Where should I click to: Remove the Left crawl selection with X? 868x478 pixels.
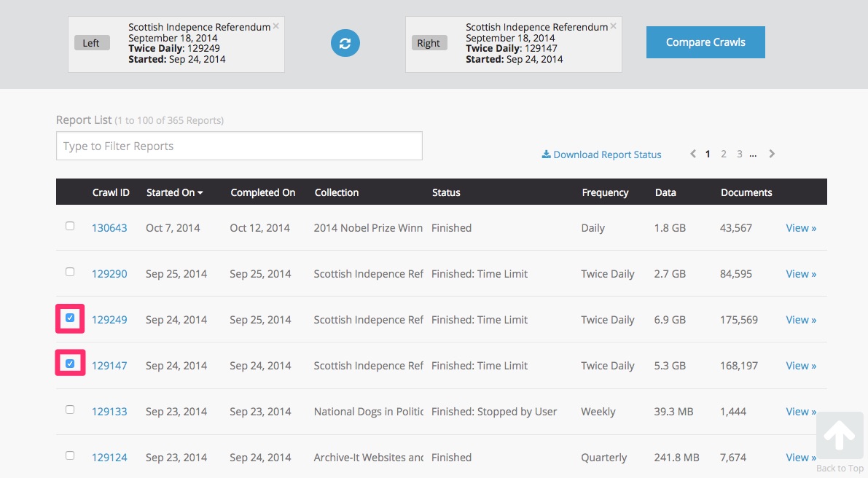(x=275, y=26)
